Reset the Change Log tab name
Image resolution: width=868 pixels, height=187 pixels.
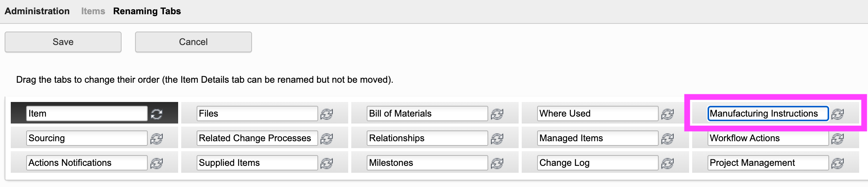click(668, 163)
